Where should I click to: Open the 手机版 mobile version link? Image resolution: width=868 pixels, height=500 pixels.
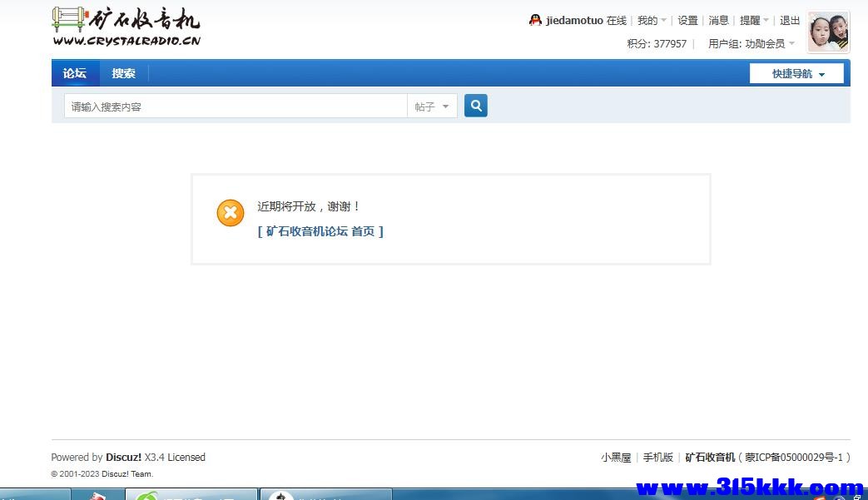[657, 457]
